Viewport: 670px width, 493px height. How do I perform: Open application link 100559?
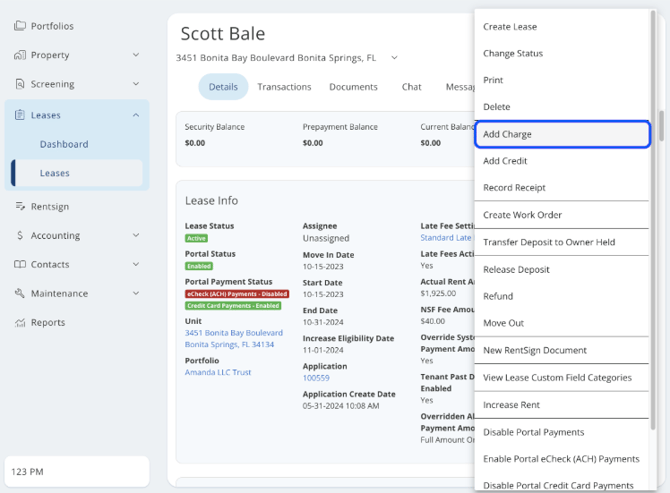click(316, 380)
